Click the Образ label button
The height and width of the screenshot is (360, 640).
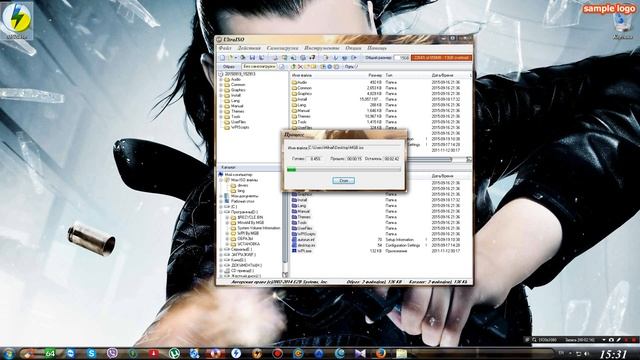(x=229, y=67)
